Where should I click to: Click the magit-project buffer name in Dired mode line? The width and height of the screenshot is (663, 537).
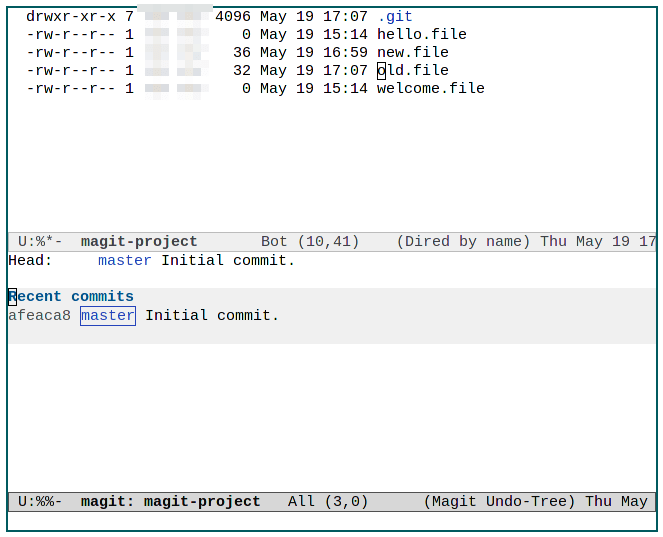coord(139,241)
